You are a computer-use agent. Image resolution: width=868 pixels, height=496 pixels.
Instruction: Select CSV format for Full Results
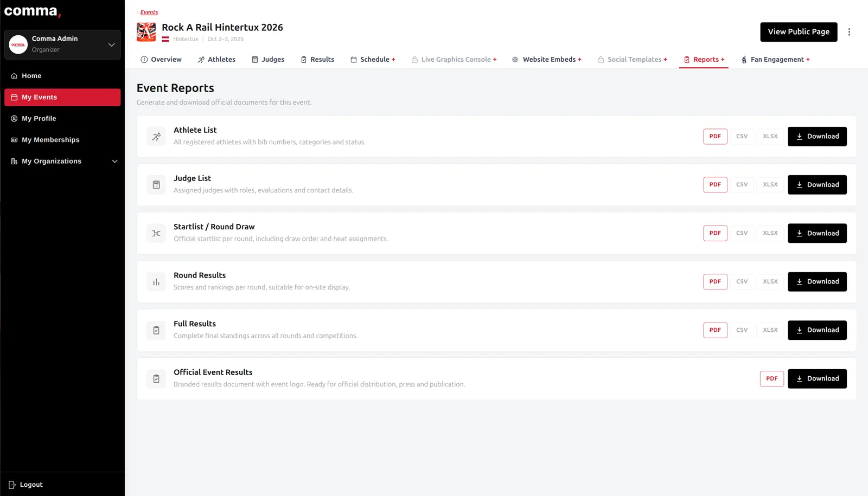pyautogui.click(x=742, y=330)
